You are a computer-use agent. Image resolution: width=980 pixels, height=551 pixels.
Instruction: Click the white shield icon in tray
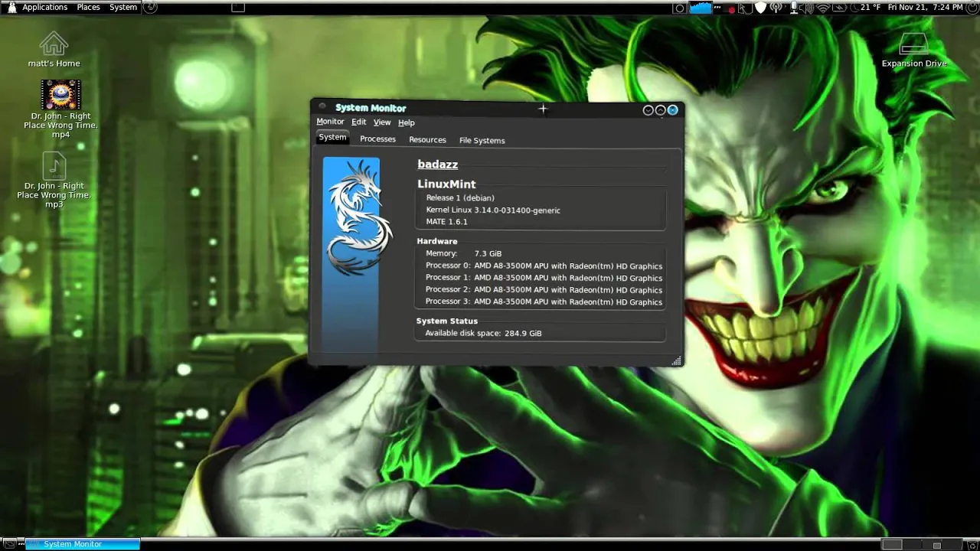(x=760, y=7)
